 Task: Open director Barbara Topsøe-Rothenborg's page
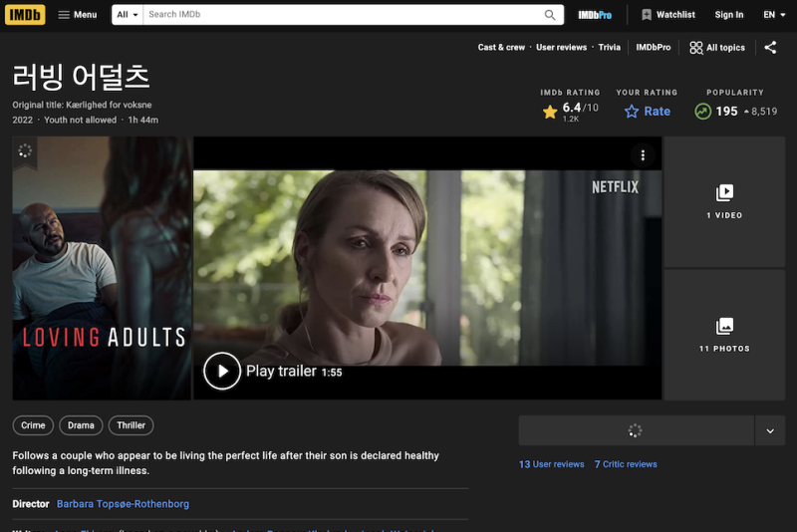coord(123,504)
